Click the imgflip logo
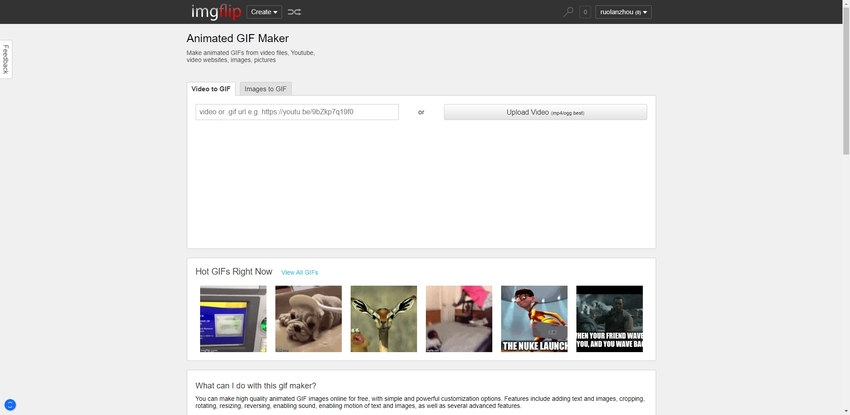Screen dimensions: 850x415 coord(216,12)
